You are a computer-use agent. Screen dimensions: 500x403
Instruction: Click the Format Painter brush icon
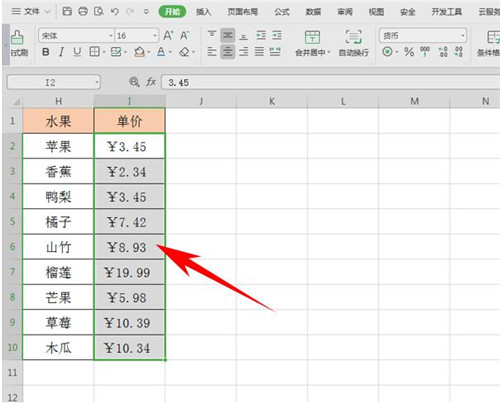(17, 37)
